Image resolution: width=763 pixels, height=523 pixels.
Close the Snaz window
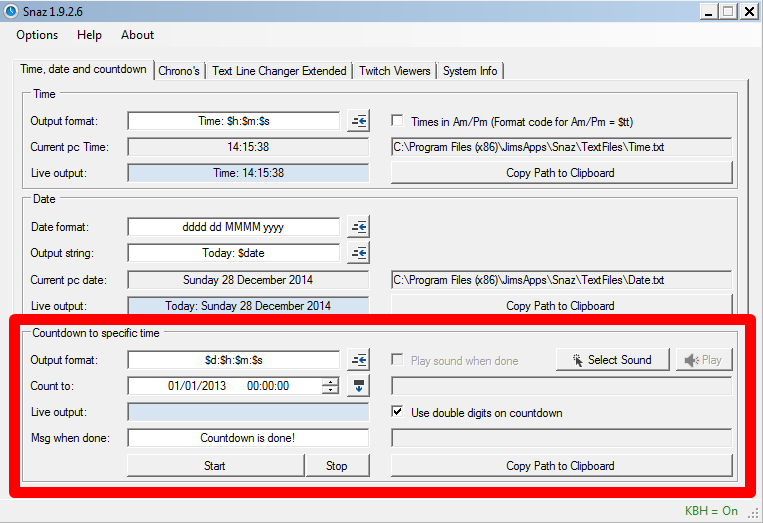pyautogui.click(x=750, y=11)
